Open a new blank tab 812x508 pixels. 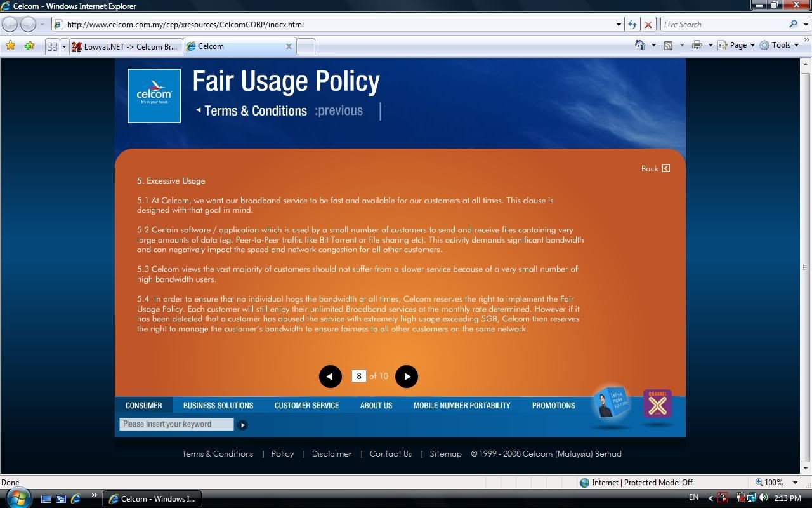click(x=305, y=46)
